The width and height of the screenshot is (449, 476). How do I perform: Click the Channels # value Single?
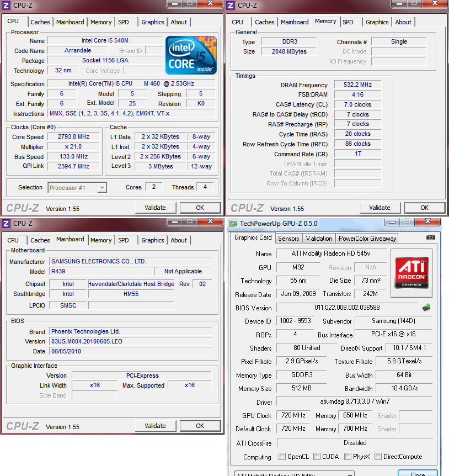pos(399,41)
